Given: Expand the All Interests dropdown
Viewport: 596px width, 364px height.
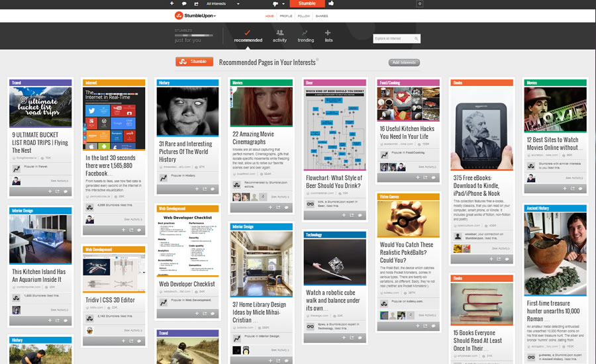Looking at the screenshot, I should [x=219, y=3].
